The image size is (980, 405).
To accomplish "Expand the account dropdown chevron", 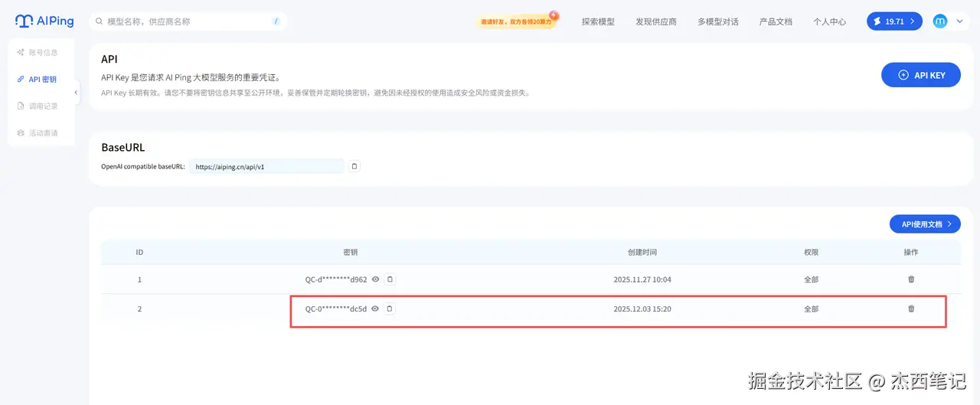I will tap(960, 21).
